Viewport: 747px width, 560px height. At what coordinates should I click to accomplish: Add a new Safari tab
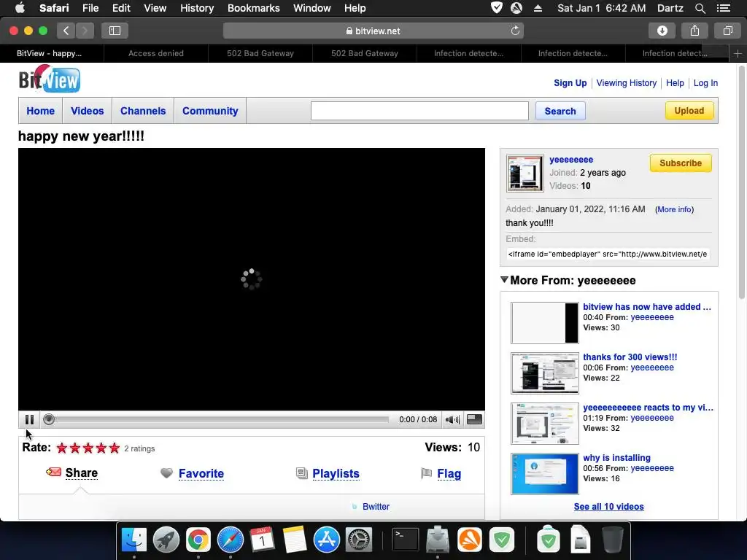pos(738,53)
